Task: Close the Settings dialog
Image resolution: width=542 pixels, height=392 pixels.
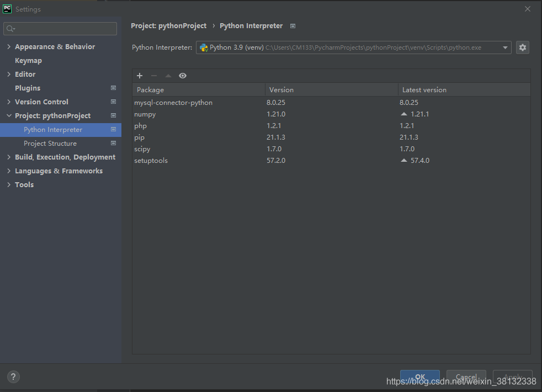Action: pos(528,9)
